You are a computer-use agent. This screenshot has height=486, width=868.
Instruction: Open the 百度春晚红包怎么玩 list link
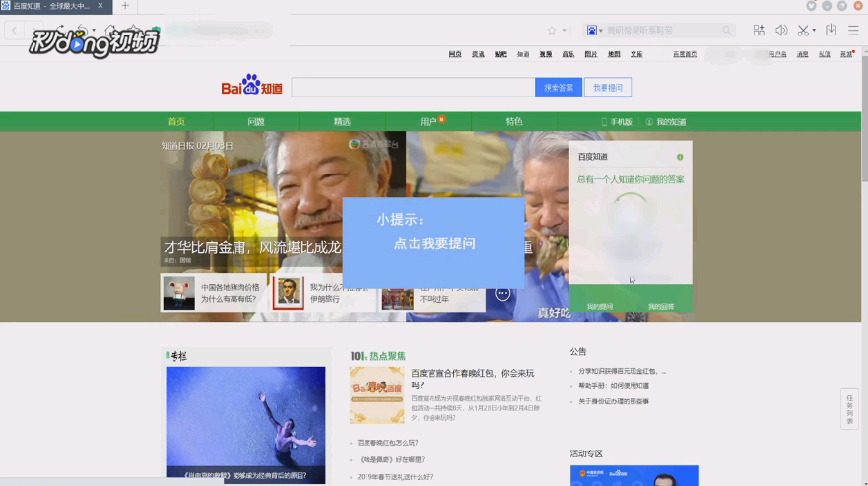(387, 443)
